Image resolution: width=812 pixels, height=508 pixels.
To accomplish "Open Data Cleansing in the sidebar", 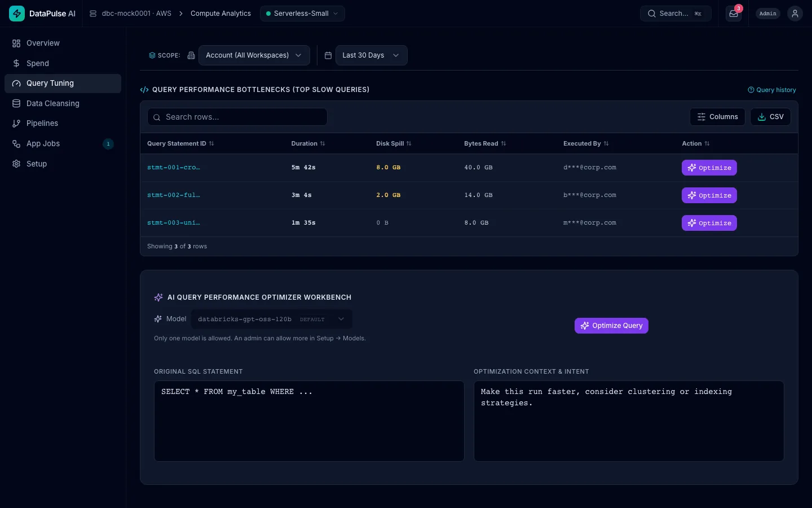I will click(x=63, y=103).
